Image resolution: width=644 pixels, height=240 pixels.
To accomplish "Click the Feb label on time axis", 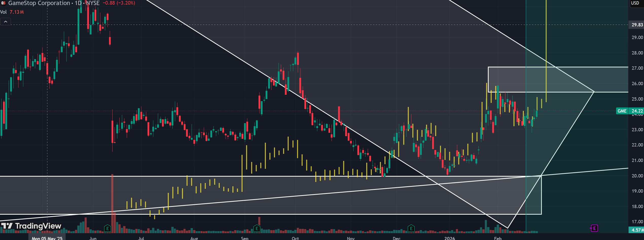I will 498,238.
